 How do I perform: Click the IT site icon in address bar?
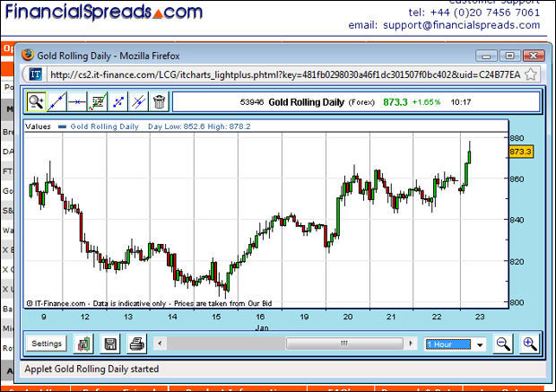pyautogui.click(x=35, y=74)
